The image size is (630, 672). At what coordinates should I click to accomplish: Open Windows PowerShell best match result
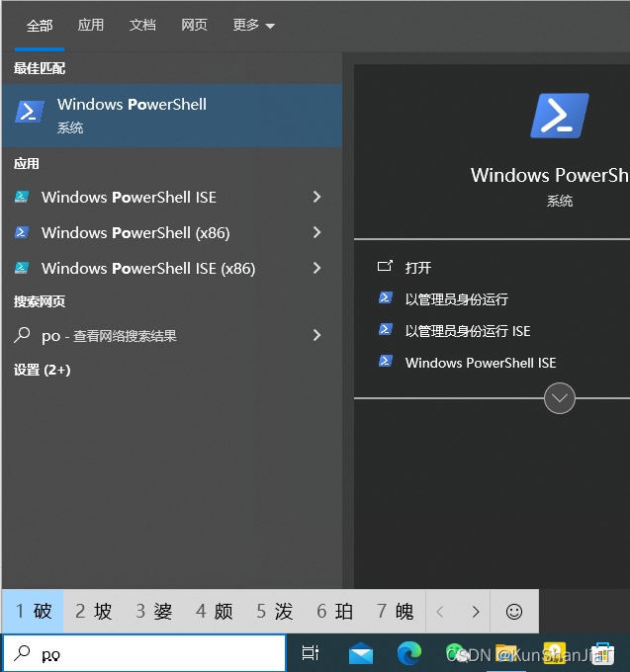pyautogui.click(x=172, y=116)
